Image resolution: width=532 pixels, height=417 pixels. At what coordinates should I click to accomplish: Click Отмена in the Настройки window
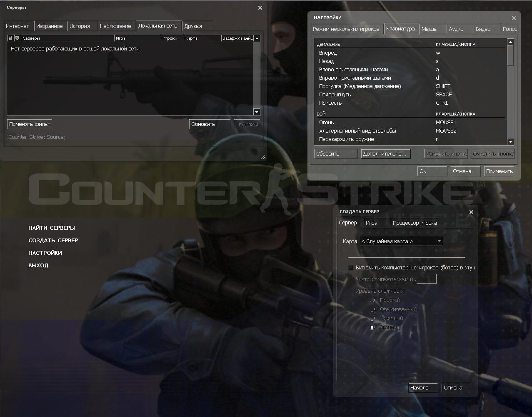click(465, 171)
